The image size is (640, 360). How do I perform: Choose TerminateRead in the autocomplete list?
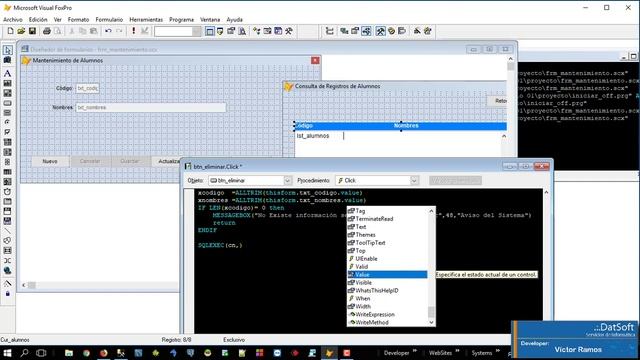tap(387, 219)
